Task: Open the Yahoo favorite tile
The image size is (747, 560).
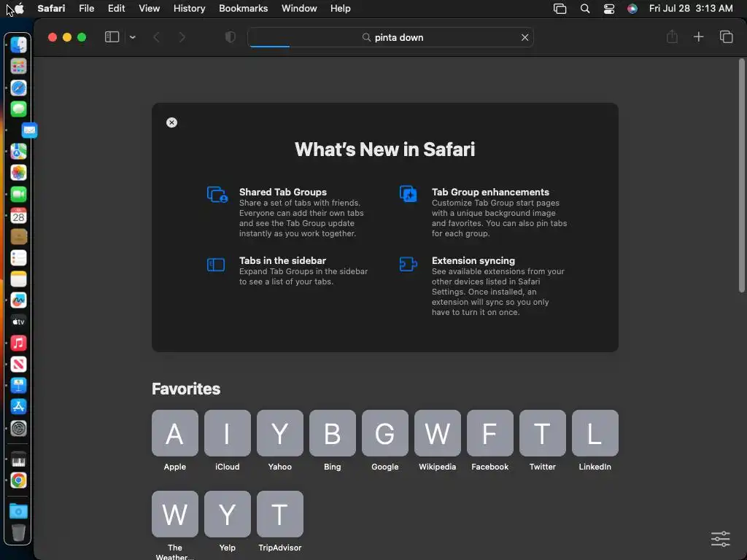Action: pyautogui.click(x=279, y=433)
